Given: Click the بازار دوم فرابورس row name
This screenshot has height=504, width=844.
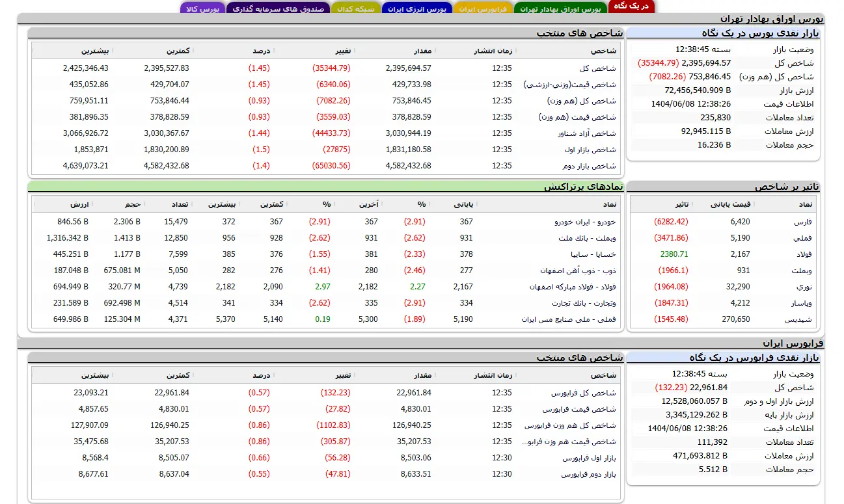Looking at the screenshot, I should pos(588,474).
